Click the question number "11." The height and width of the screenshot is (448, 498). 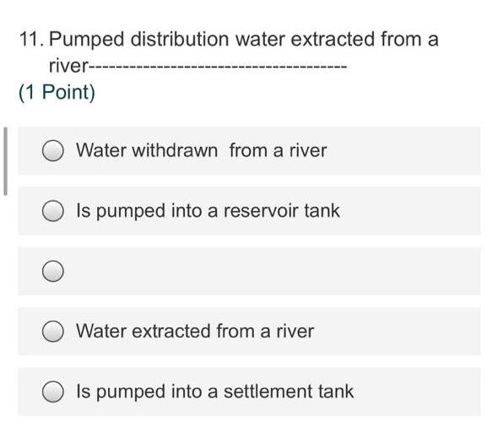(x=32, y=39)
